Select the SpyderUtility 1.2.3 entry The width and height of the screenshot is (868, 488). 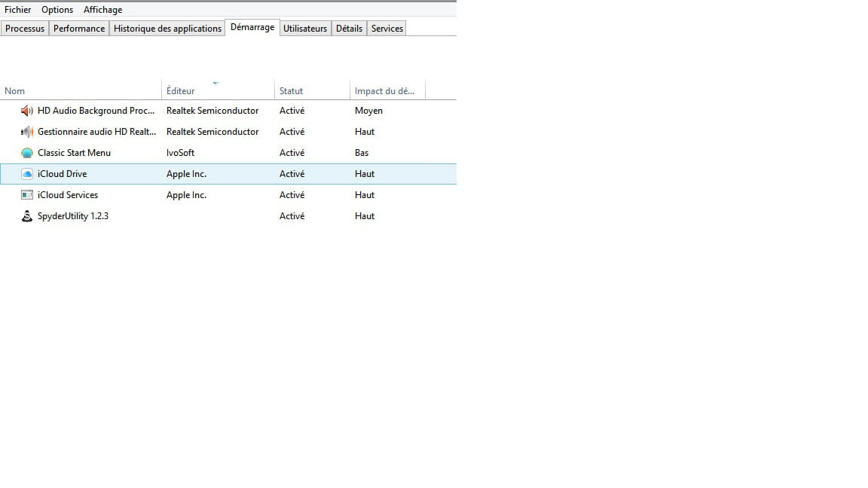[x=73, y=216]
